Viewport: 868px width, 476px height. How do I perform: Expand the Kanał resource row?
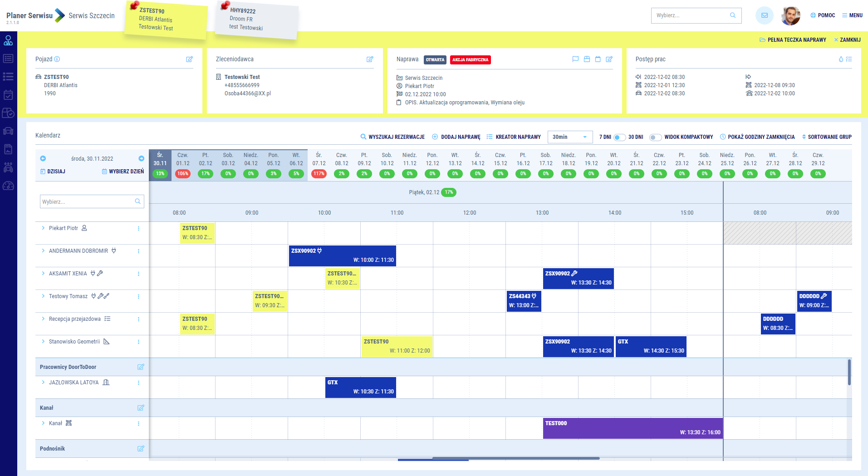(43, 423)
